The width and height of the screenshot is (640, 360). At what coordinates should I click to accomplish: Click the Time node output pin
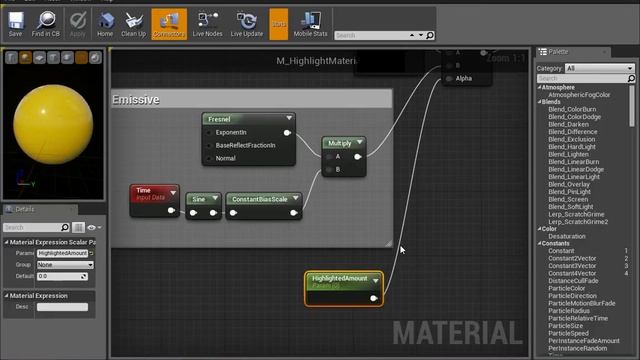point(171,211)
